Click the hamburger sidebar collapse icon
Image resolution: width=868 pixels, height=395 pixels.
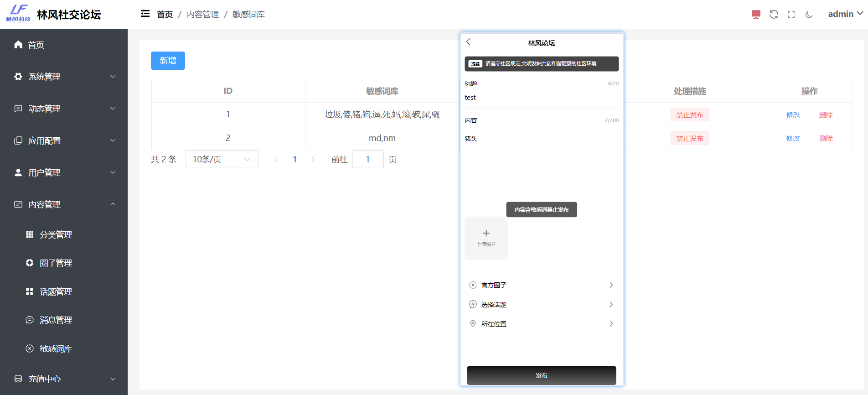point(145,14)
